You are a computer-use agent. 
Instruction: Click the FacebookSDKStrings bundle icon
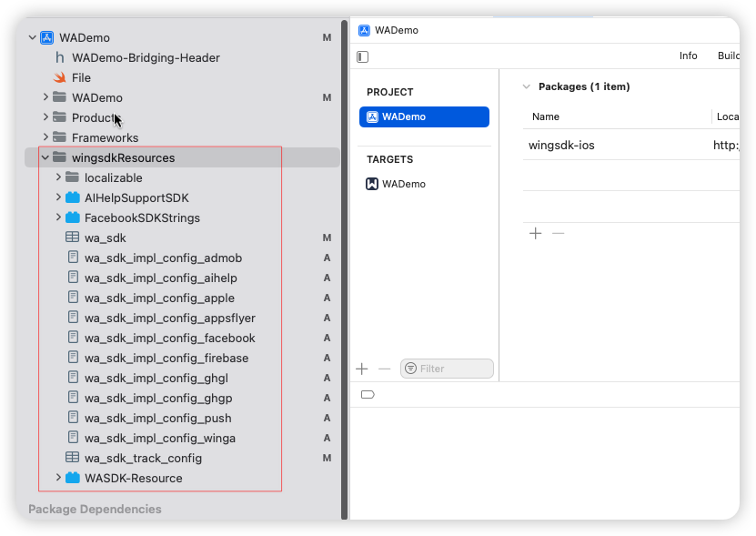[72, 217]
